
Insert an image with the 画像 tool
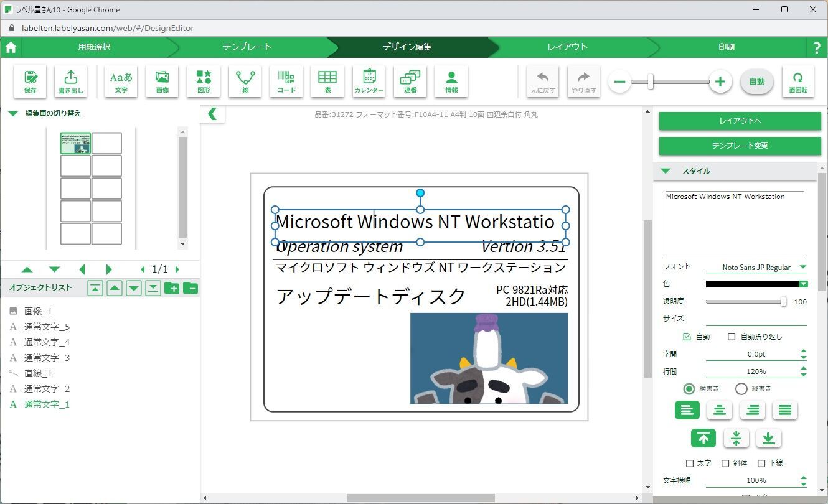[162, 82]
